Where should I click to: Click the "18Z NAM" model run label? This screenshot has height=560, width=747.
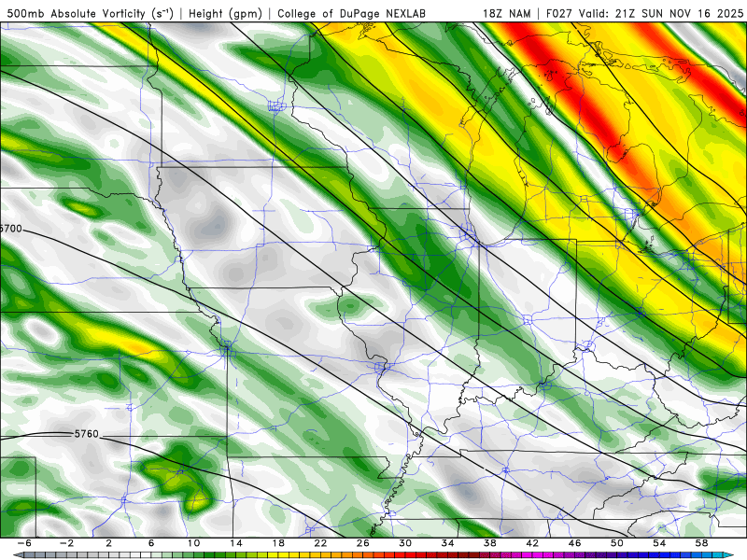point(507,14)
